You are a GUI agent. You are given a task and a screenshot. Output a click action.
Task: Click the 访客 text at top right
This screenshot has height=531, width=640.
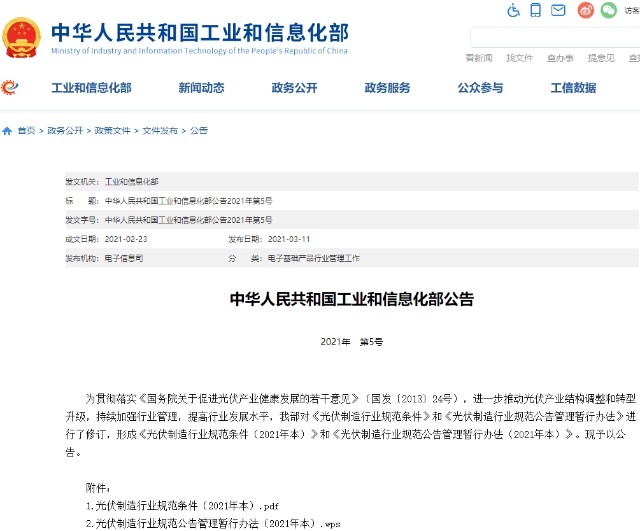tap(632, 10)
